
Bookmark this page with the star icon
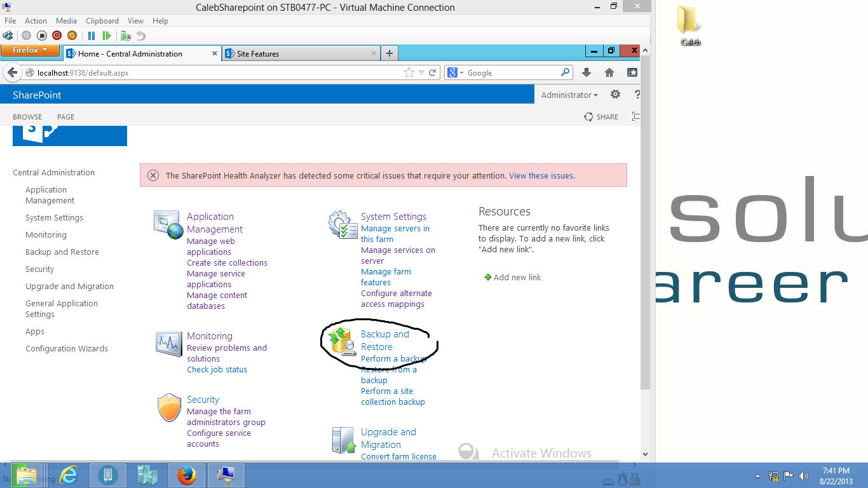409,72
